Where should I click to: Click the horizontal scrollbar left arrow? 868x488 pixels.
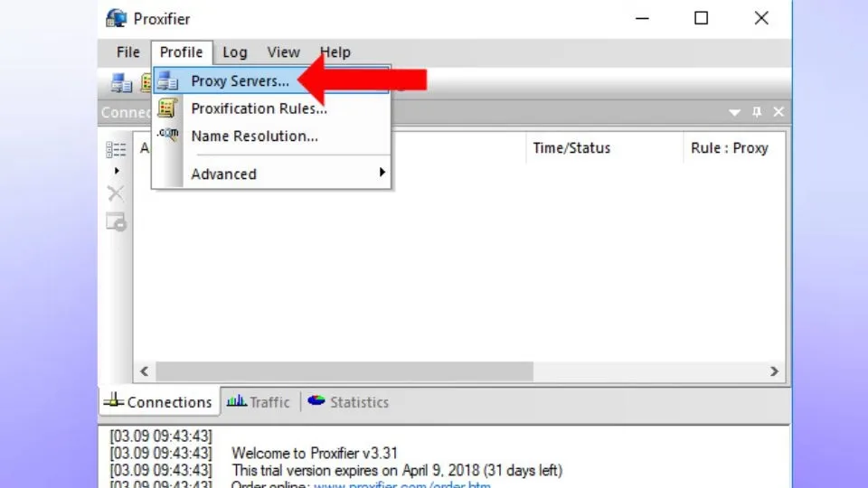(x=145, y=371)
